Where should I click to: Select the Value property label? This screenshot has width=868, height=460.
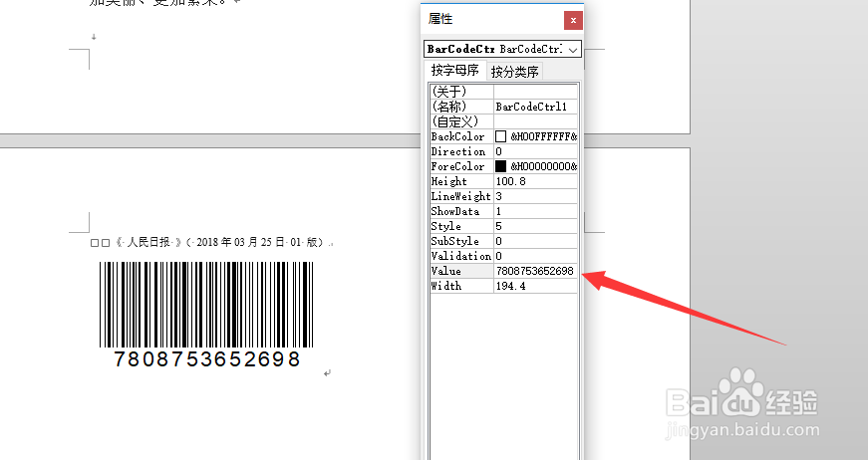(x=461, y=271)
